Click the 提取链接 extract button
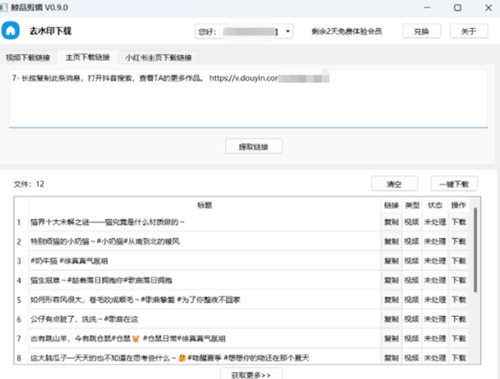 coord(254,147)
